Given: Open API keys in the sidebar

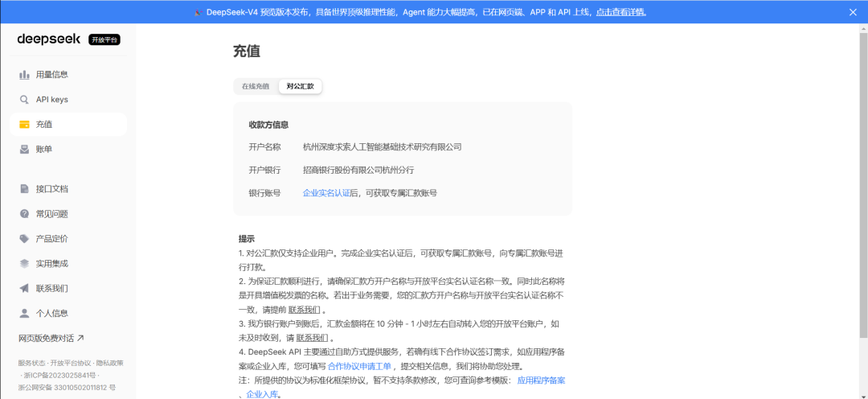Looking at the screenshot, I should click(68, 100).
